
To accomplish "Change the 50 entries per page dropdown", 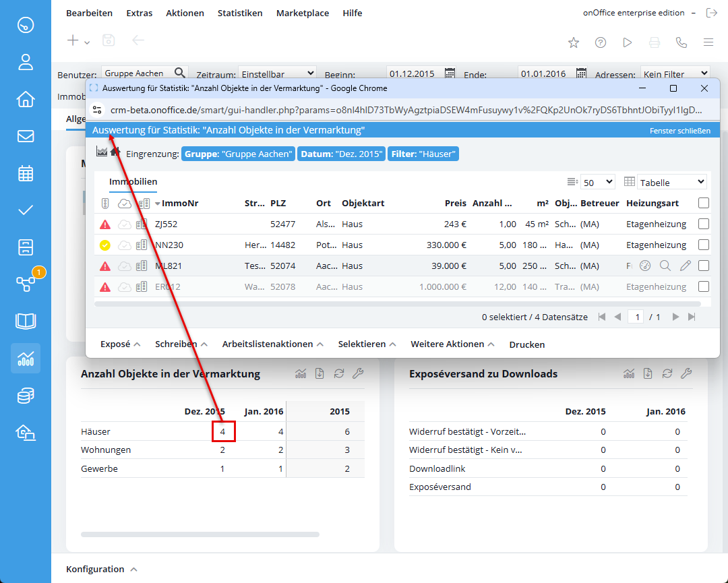I will 598,182.
